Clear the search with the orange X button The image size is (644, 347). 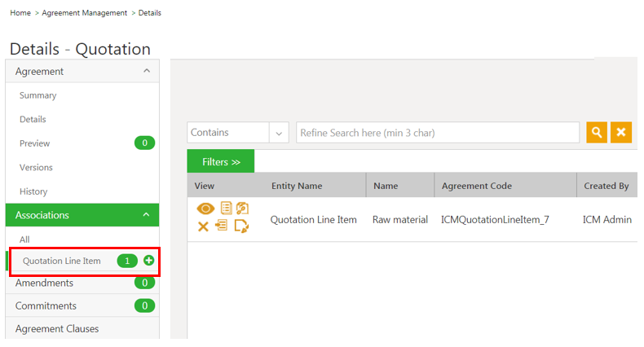[x=621, y=133]
